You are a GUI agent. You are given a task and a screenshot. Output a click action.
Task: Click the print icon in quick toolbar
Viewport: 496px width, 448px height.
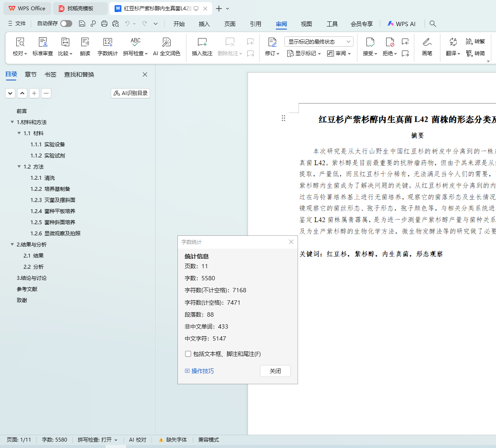click(104, 24)
